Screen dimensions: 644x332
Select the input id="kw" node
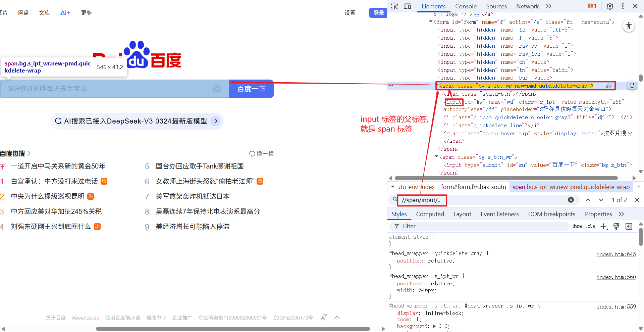pyautogui.click(x=533, y=105)
